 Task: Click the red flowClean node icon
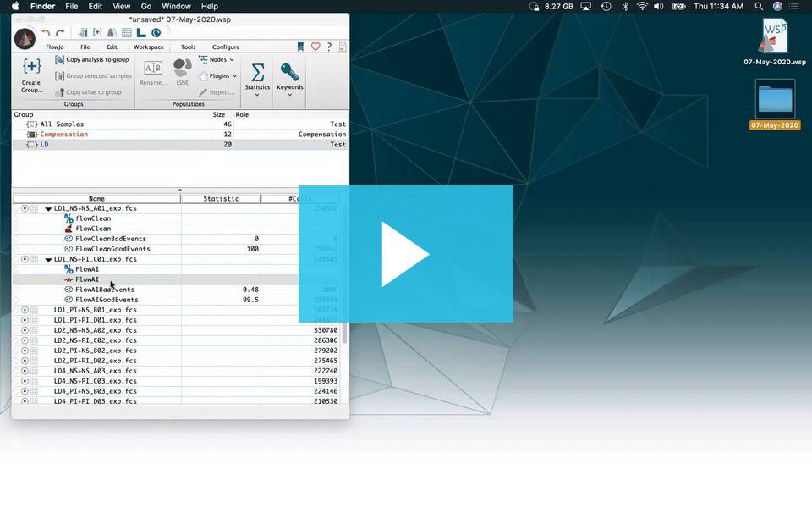click(69, 229)
